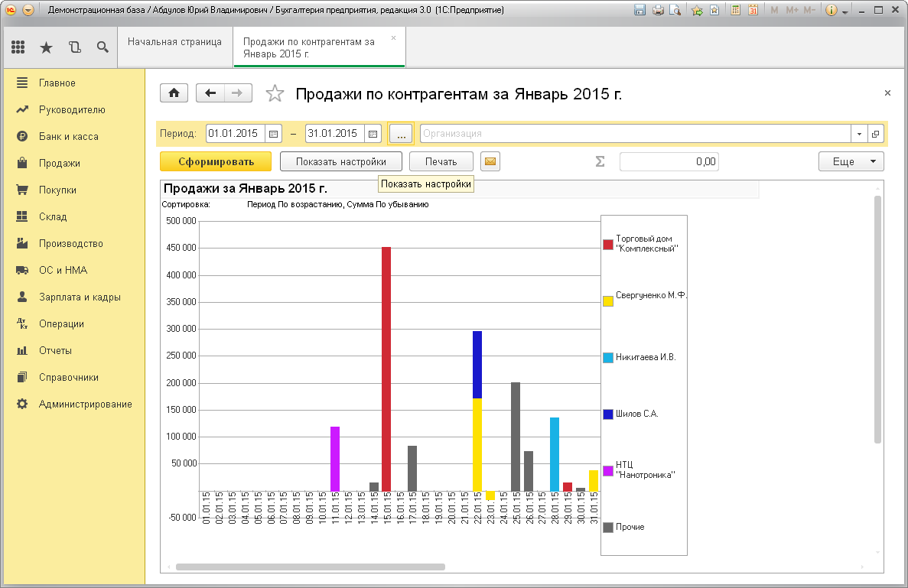Click the Сформировать button
Screen dimensions: 908x588
(216, 161)
